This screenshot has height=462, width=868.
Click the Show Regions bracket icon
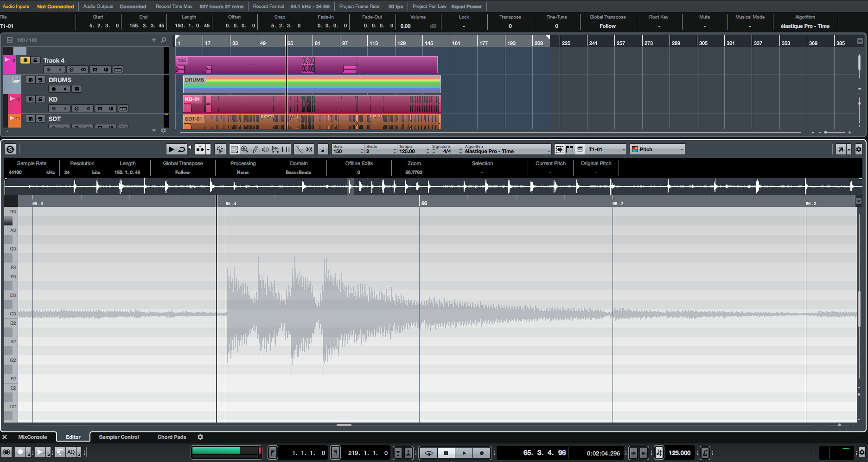pos(570,149)
